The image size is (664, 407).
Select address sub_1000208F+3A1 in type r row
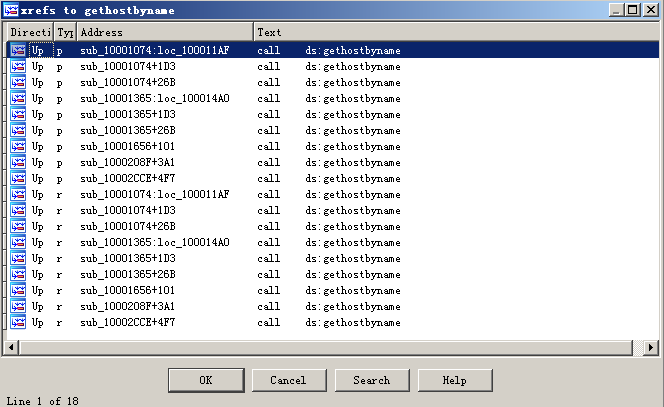click(x=127, y=306)
